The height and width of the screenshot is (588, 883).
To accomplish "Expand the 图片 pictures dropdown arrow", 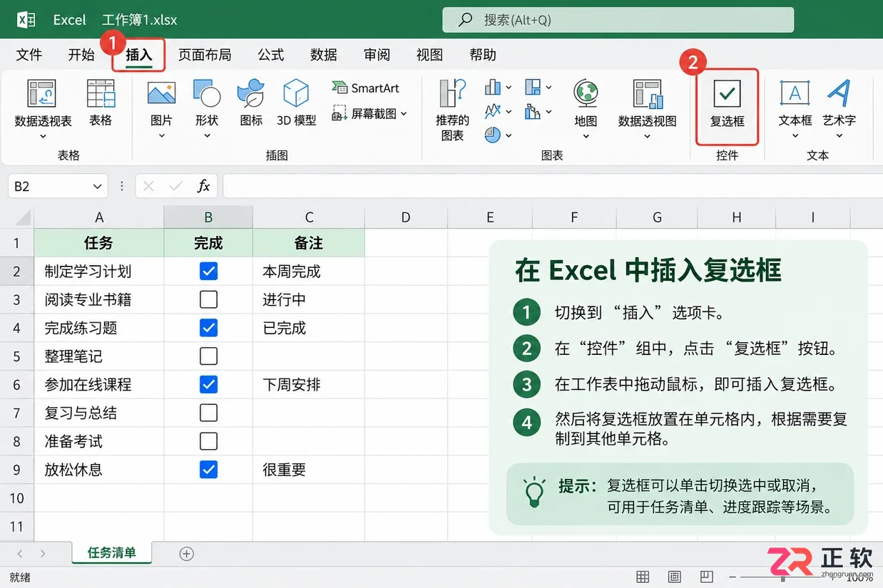I will tap(162, 136).
